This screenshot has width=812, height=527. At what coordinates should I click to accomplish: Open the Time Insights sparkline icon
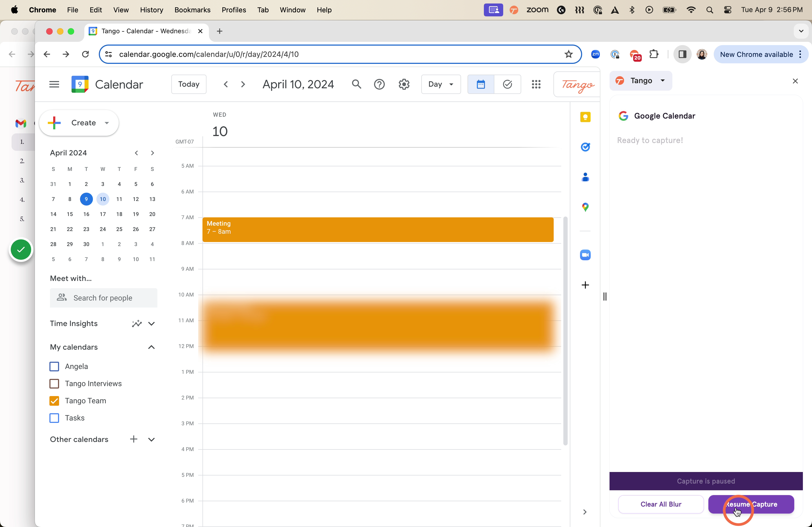coord(137,324)
